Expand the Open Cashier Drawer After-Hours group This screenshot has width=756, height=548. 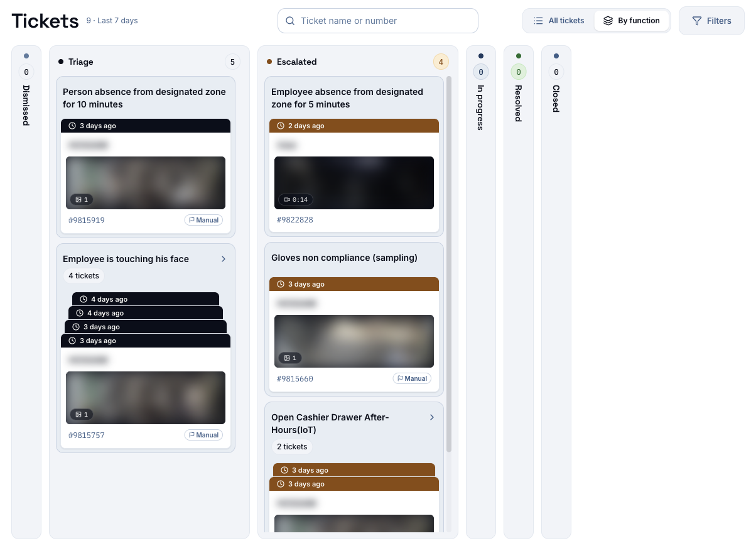coord(432,417)
